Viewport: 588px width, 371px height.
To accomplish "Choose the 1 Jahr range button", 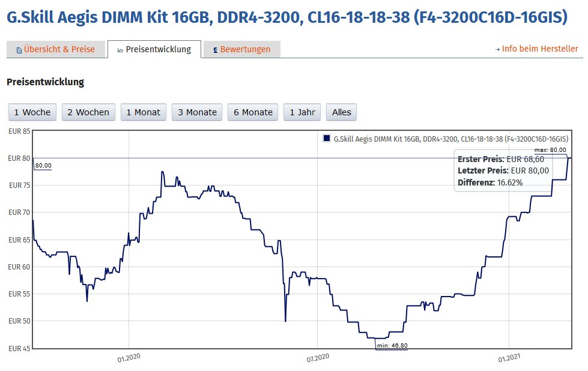I will [x=302, y=112].
